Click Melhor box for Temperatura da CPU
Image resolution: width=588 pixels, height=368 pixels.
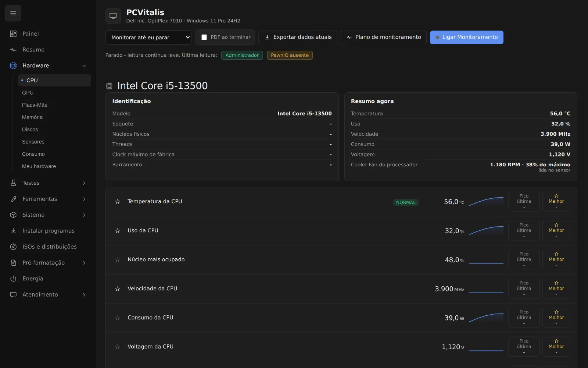point(556,202)
